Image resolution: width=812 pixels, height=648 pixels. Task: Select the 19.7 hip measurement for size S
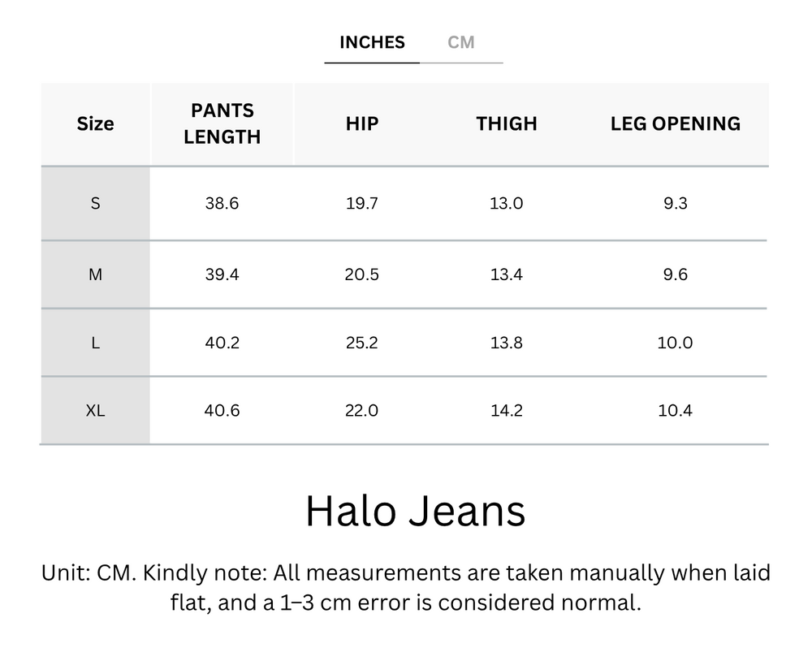[361, 204]
